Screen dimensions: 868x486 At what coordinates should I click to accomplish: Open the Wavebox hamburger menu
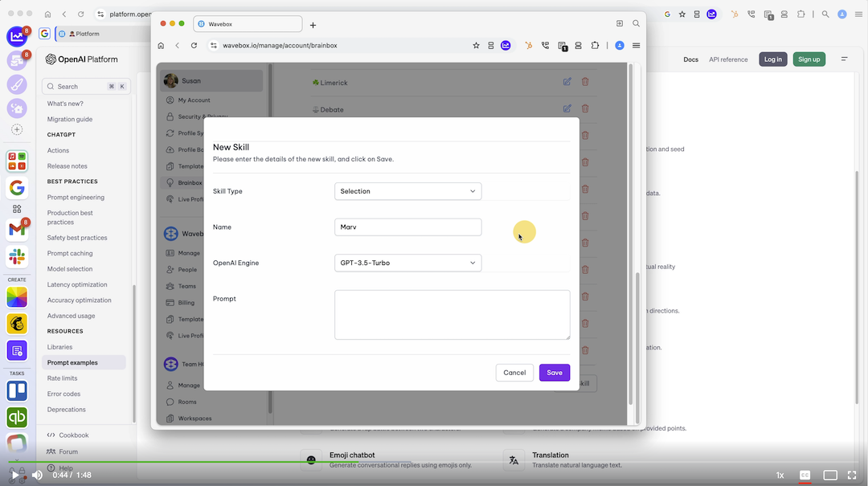pos(637,46)
